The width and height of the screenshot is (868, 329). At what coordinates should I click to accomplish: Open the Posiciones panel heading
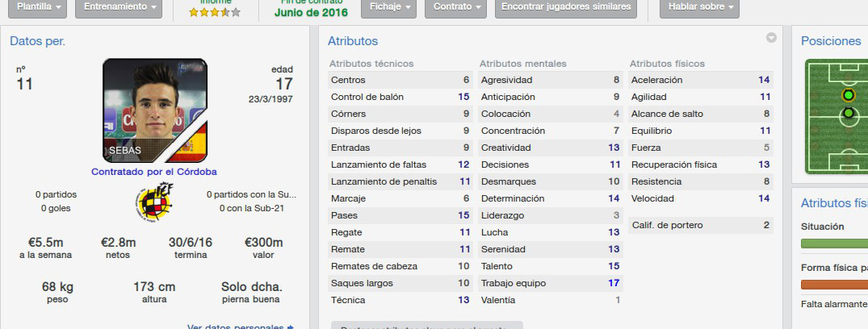point(831,41)
